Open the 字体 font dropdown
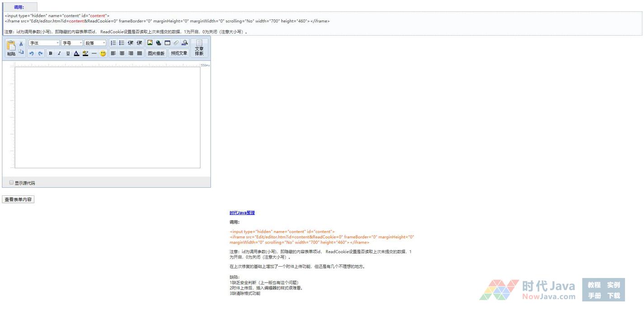Screen dimensions: 644x324 (x=44, y=43)
